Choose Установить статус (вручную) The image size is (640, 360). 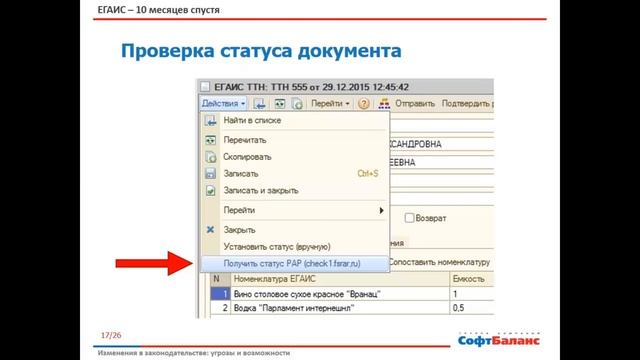pyautogui.click(x=295, y=247)
